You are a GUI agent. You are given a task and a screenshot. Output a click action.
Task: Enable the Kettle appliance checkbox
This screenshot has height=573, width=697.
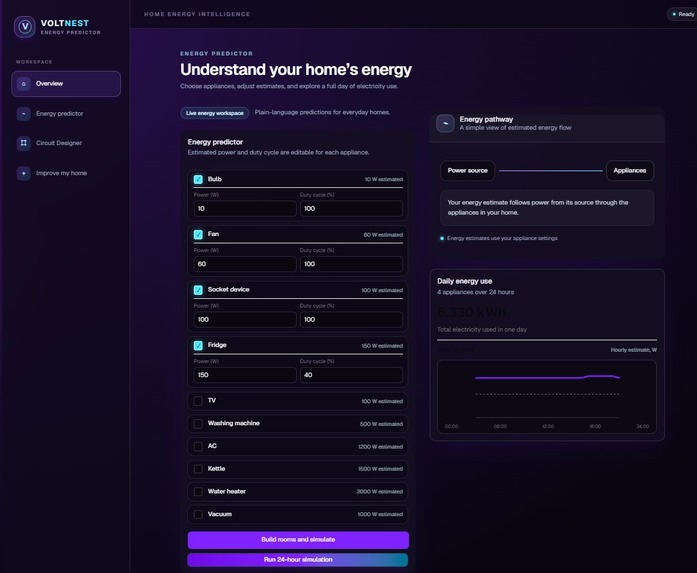click(198, 469)
